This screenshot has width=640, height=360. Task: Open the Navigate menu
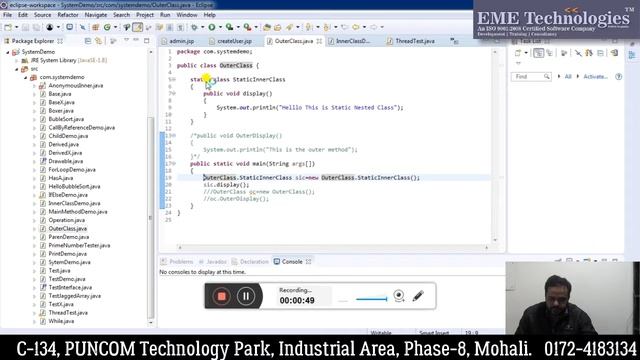coord(96,15)
